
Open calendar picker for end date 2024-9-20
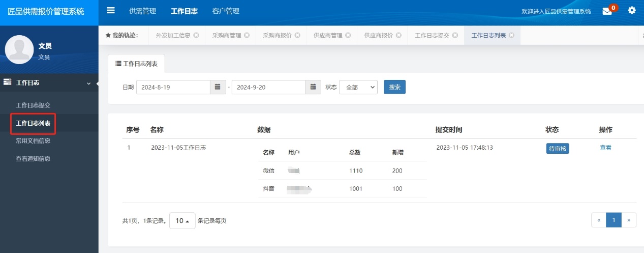(x=313, y=87)
